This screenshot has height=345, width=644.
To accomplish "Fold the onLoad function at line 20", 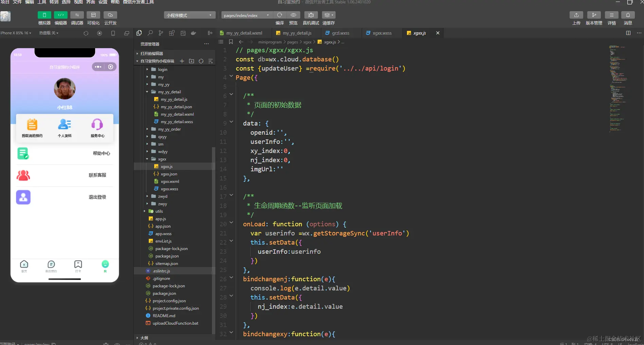I will tap(231, 223).
